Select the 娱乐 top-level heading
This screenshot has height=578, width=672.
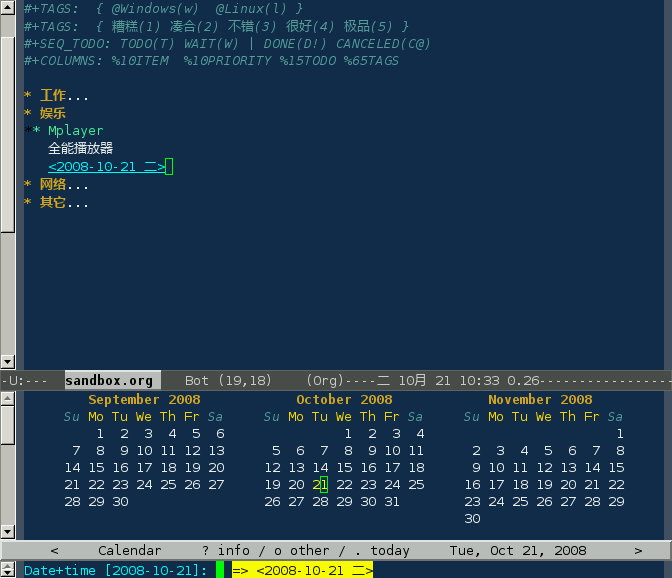(52, 113)
